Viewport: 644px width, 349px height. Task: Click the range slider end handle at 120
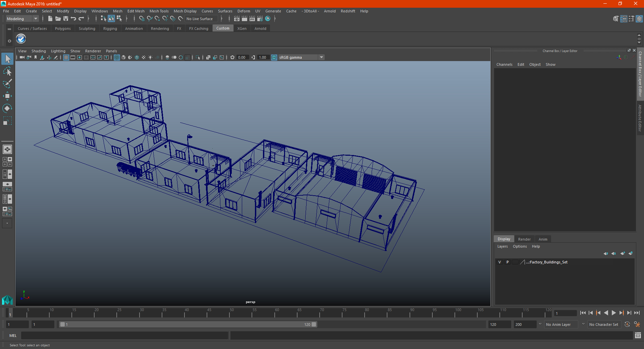[314, 325]
